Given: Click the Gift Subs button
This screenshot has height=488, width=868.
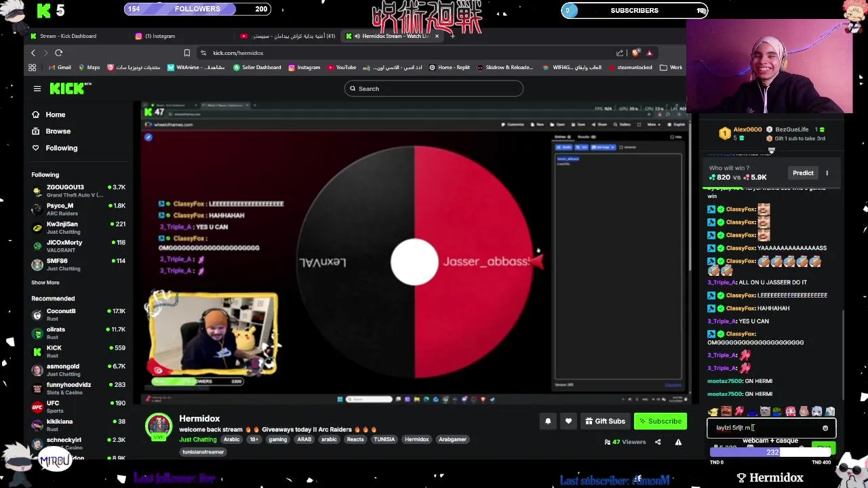Looking at the screenshot, I should point(605,422).
